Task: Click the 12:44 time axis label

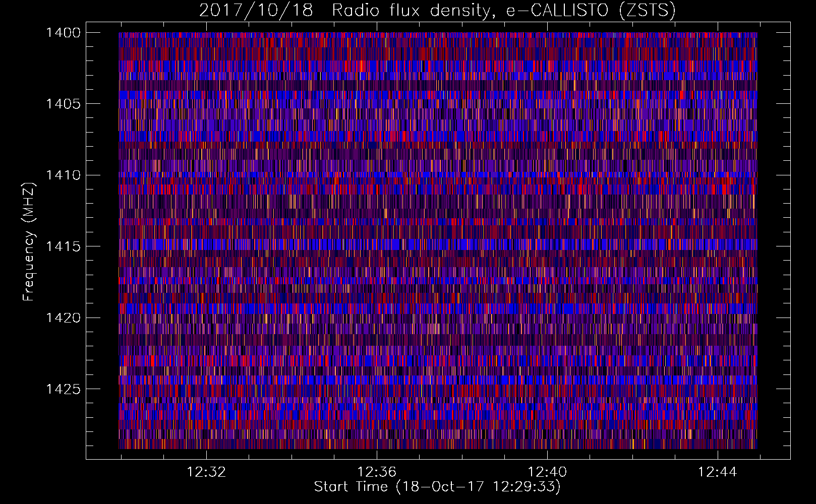Action: [718, 472]
